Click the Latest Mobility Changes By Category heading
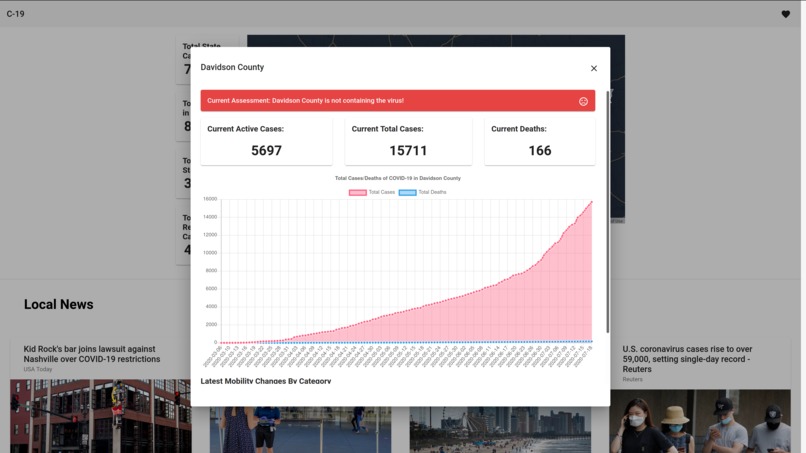Viewport: 806px width, 453px height. point(266,381)
